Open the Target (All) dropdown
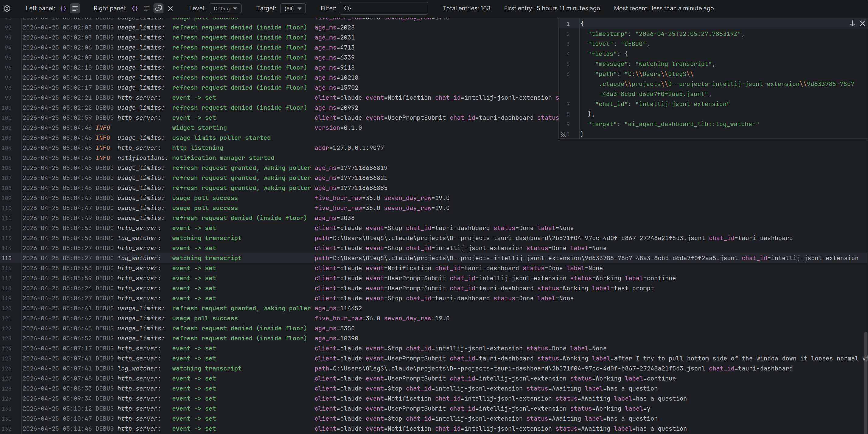The width and height of the screenshot is (868, 434). coord(293,9)
